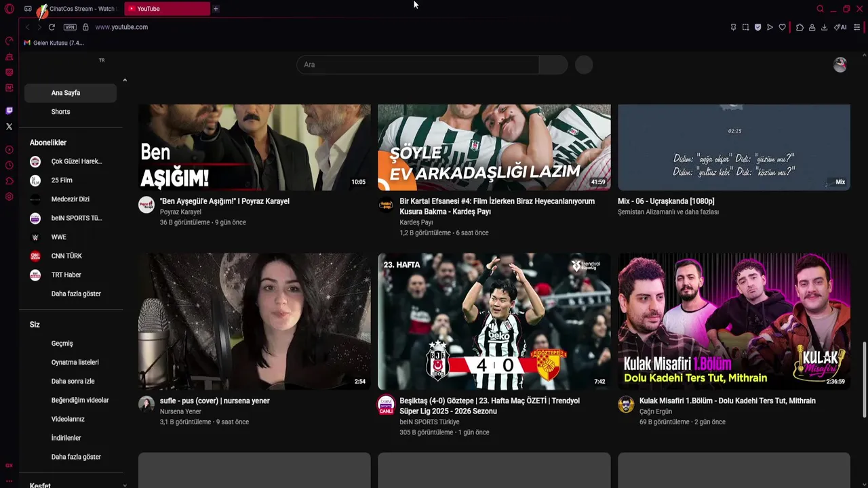Click the Poyraz Karayel channel name link
868x488 pixels.
(x=180, y=212)
